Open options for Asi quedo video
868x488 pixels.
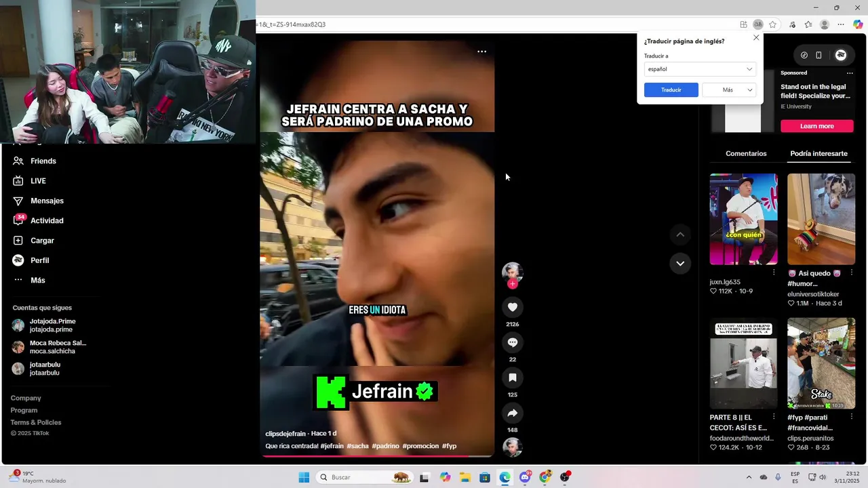pos(852,272)
